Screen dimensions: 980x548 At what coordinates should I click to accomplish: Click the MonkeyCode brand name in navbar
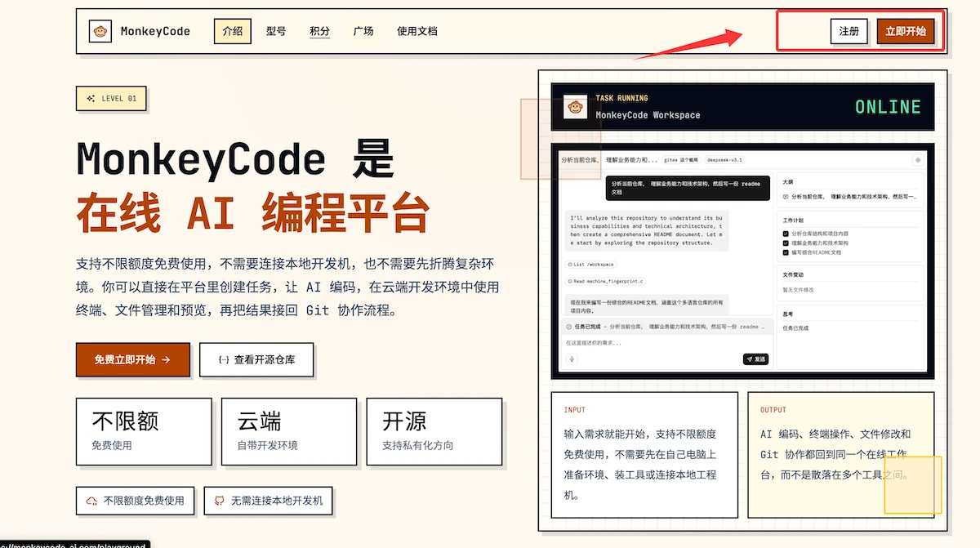pos(155,31)
